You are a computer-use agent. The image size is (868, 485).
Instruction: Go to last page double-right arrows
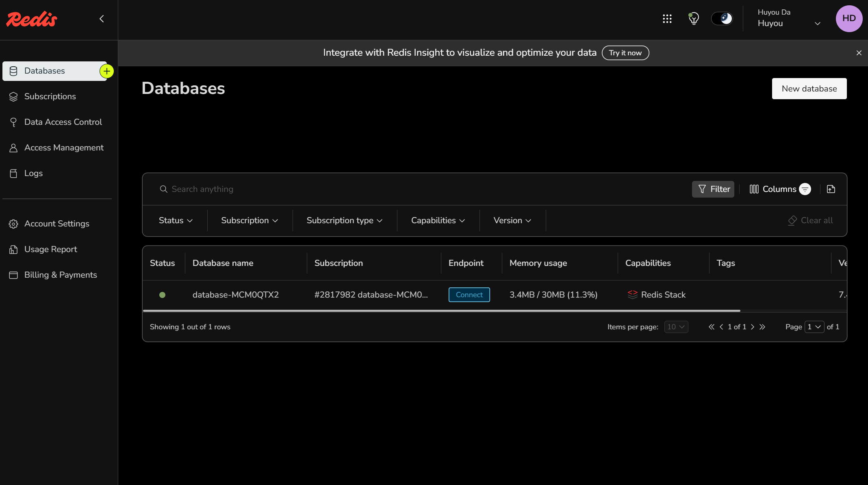tap(762, 327)
